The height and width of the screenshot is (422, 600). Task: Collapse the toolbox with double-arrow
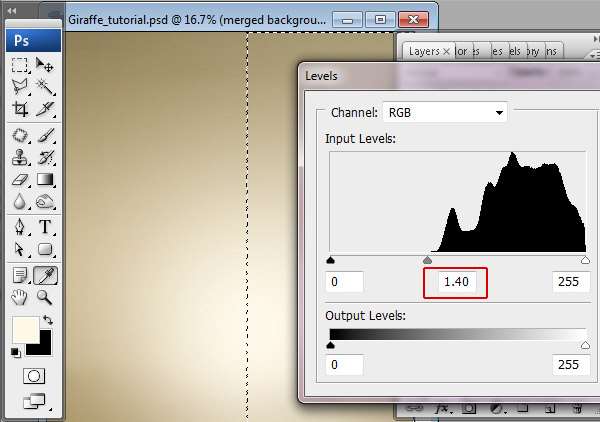[12, 11]
